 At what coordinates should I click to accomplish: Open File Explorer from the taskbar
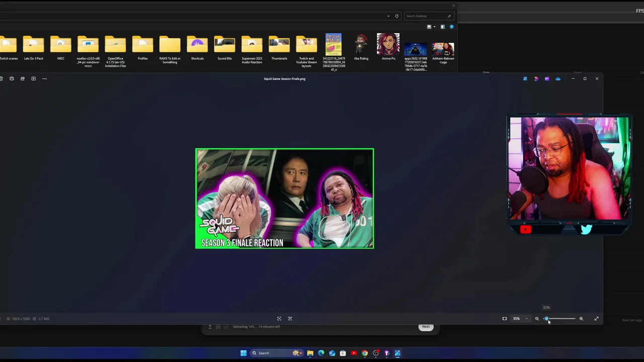point(310,353)
